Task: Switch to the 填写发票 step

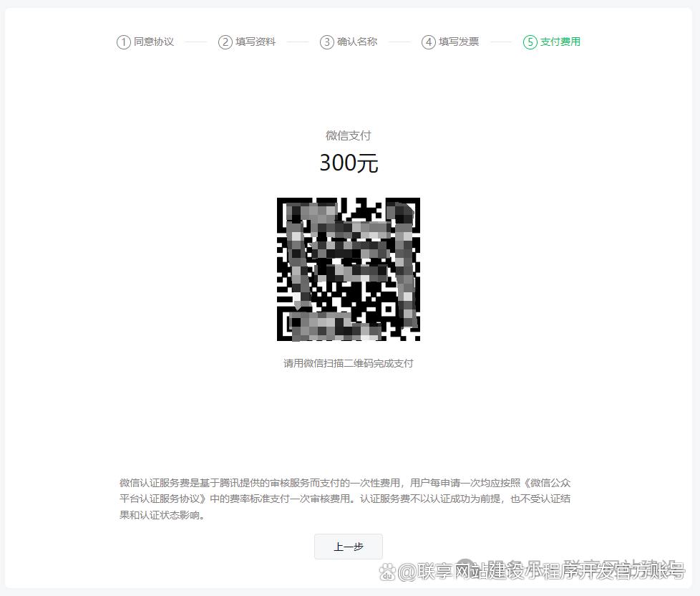Action: coord(459,42)
